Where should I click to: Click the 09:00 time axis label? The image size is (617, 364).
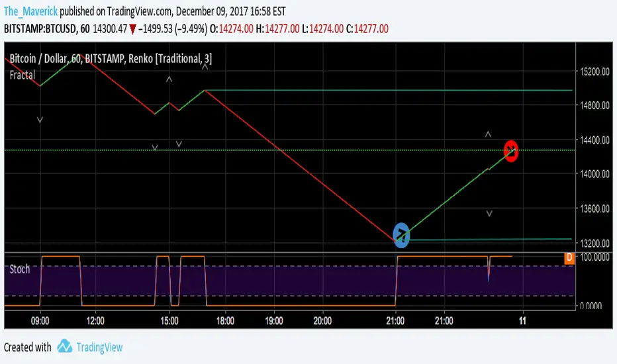pyautogui.click(x=40, y=321)
